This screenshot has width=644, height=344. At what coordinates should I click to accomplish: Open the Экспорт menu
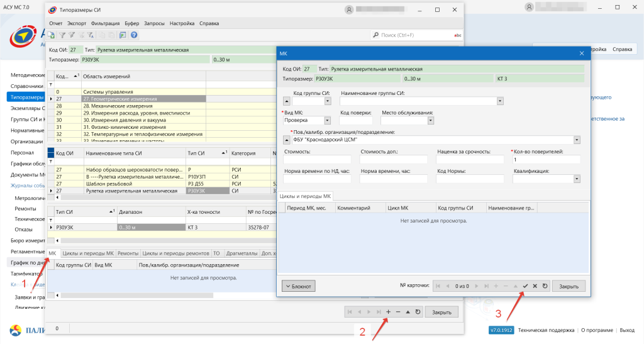click(x=77, y=23)
